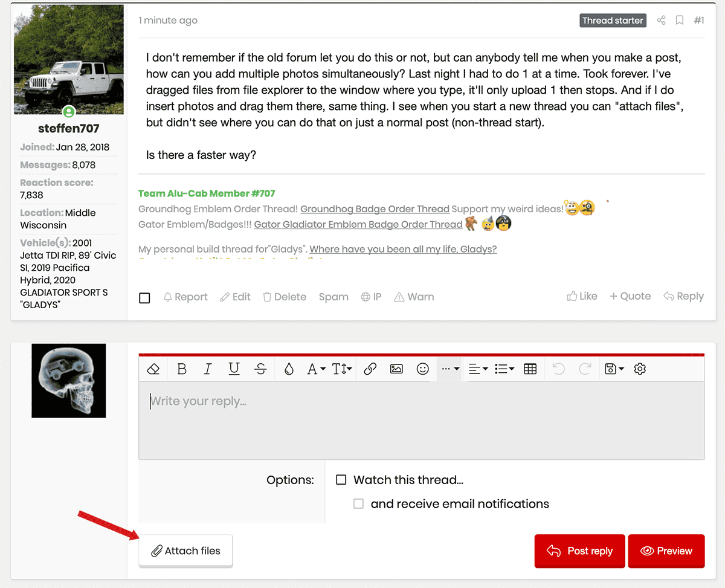Click the skull avatar thumbnail
Viewport: 725px width, 588px height.
click(x=69, y=381)
